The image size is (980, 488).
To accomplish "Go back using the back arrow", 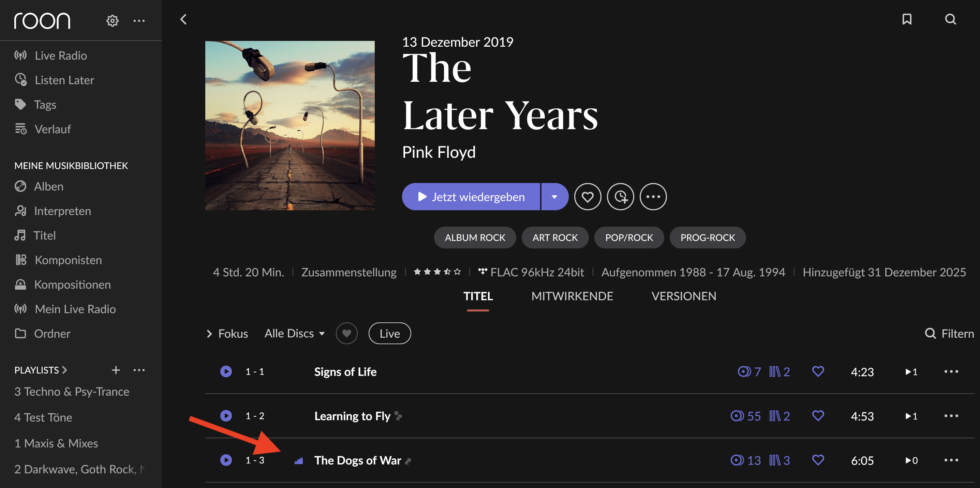I will [184, 19].
